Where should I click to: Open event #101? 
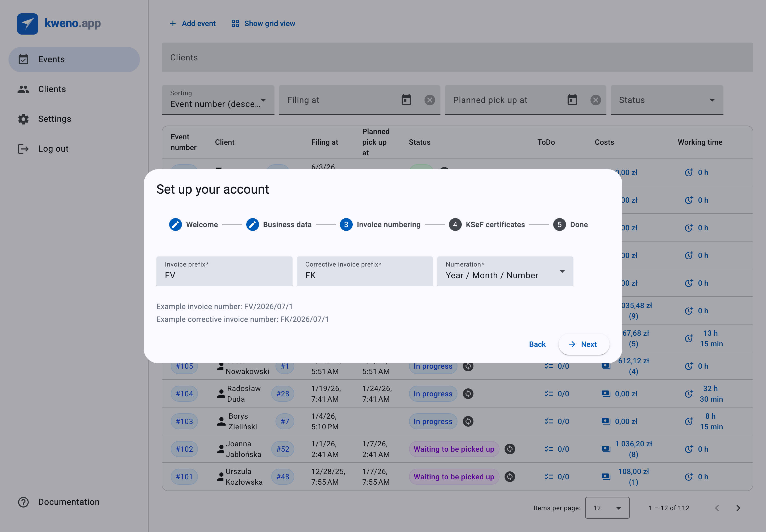[184, 477]
